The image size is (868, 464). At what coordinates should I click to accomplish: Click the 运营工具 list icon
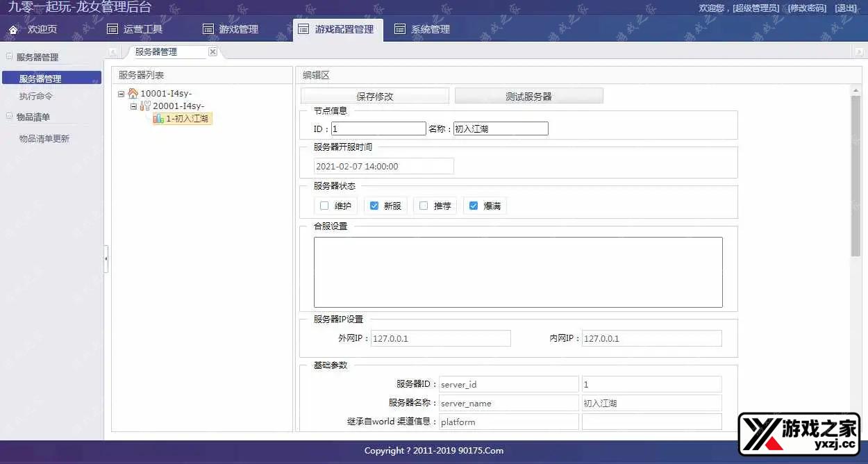(112, 29)
